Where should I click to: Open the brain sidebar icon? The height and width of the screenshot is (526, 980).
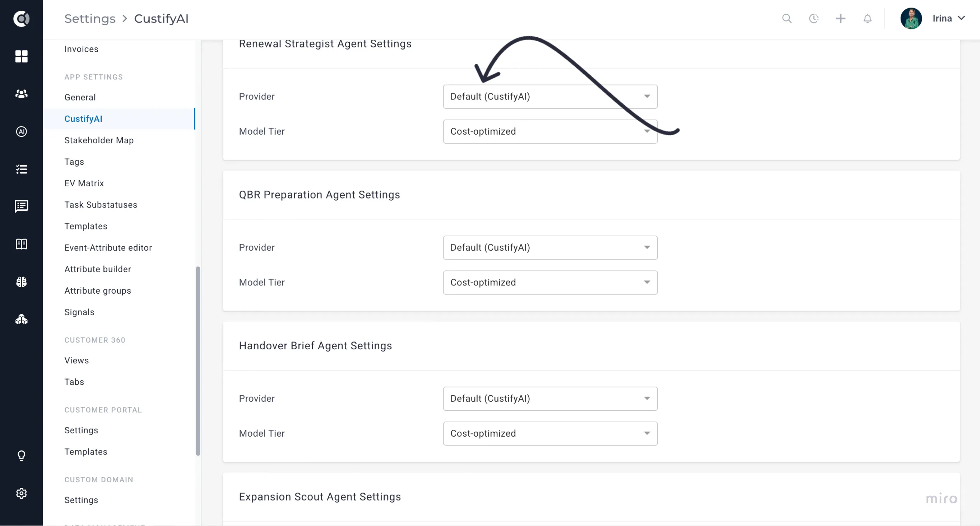point(21,281)
